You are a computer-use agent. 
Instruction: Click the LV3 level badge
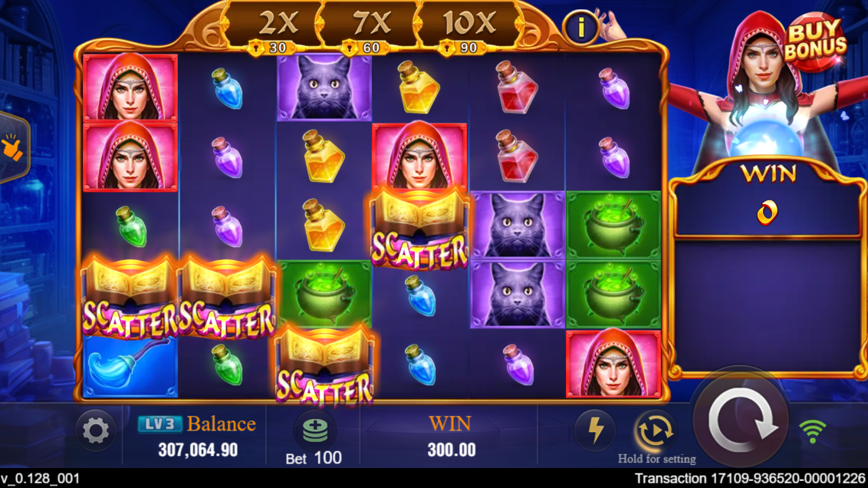click(x=159, y=424)
